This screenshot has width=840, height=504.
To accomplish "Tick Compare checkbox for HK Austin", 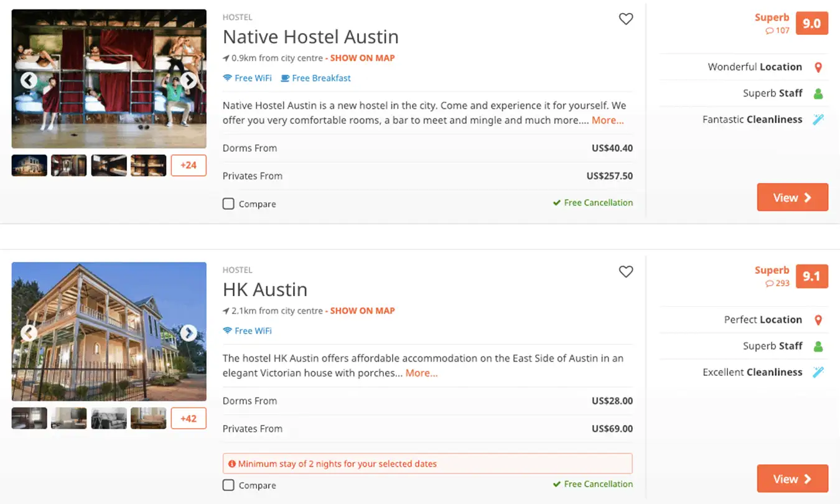I will [228, 485].
